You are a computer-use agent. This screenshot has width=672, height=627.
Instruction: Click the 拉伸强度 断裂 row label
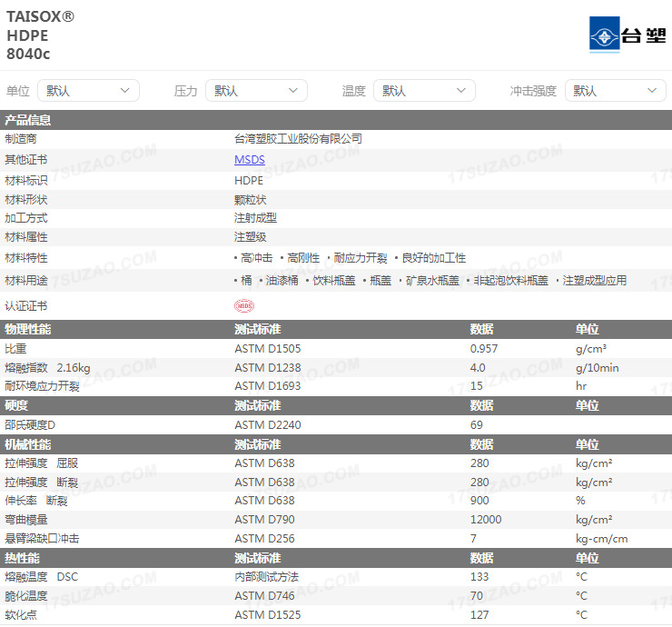pos(42,482)
